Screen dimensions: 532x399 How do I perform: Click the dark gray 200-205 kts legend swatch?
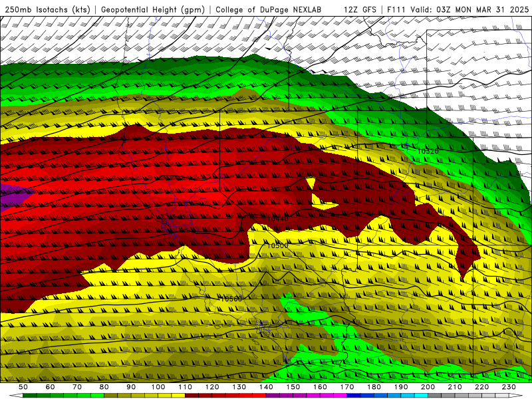(435, 395)
